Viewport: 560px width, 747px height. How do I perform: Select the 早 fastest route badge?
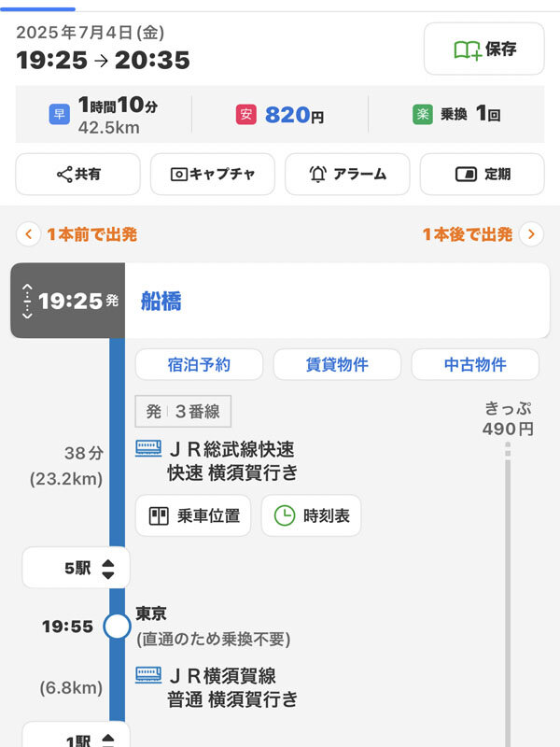click(x=59, y=115)
